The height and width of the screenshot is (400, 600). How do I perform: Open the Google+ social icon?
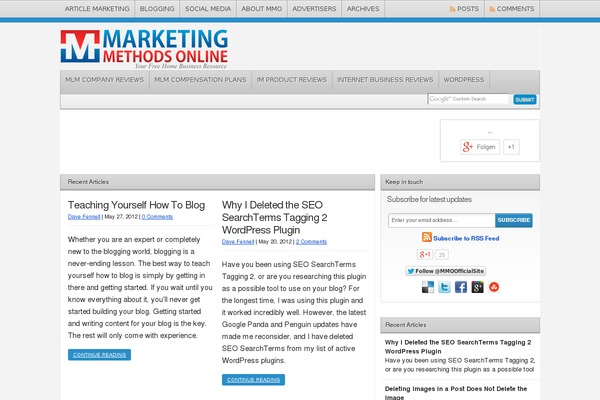[477, 287]
